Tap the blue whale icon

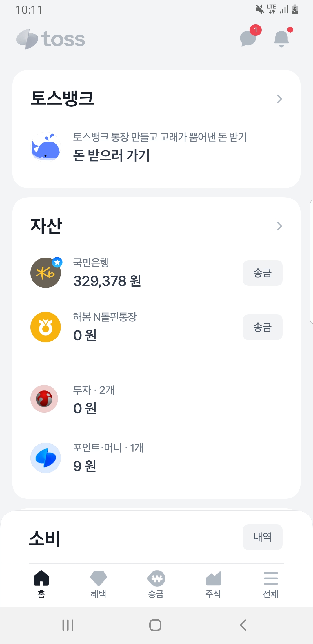46,147
